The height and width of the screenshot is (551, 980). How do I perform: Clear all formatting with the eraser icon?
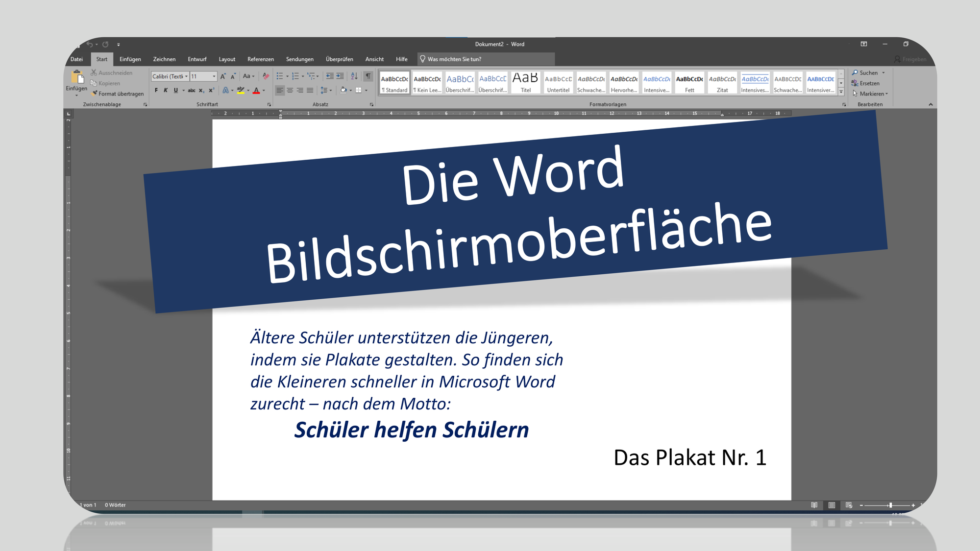coord(266,76)
